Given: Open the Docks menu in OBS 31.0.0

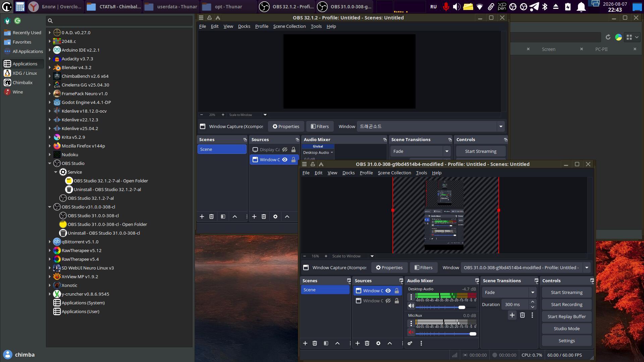Looking at the screenshot, I should tap(348, 173).
